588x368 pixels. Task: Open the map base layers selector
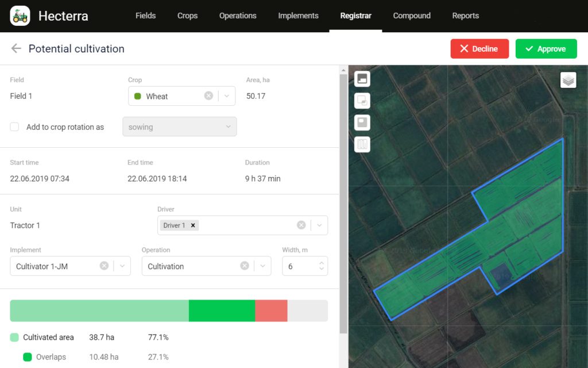[568, 79]
